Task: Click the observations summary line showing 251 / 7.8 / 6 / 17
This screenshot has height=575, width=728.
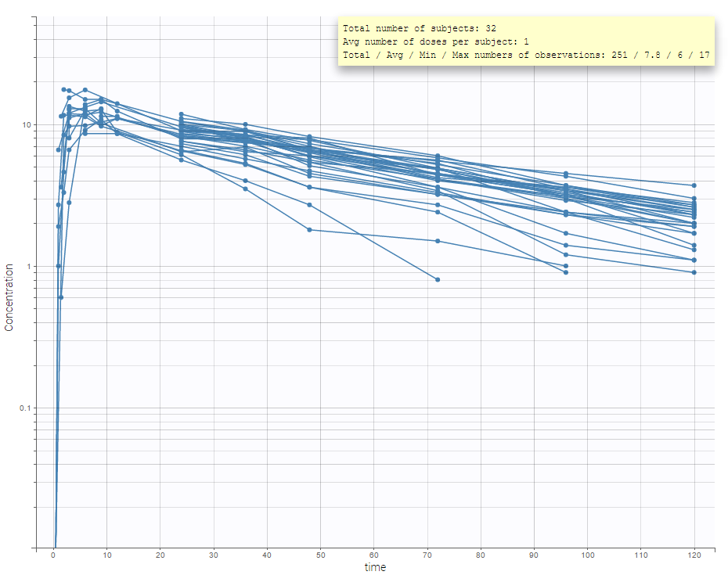Action: [526, 55]
